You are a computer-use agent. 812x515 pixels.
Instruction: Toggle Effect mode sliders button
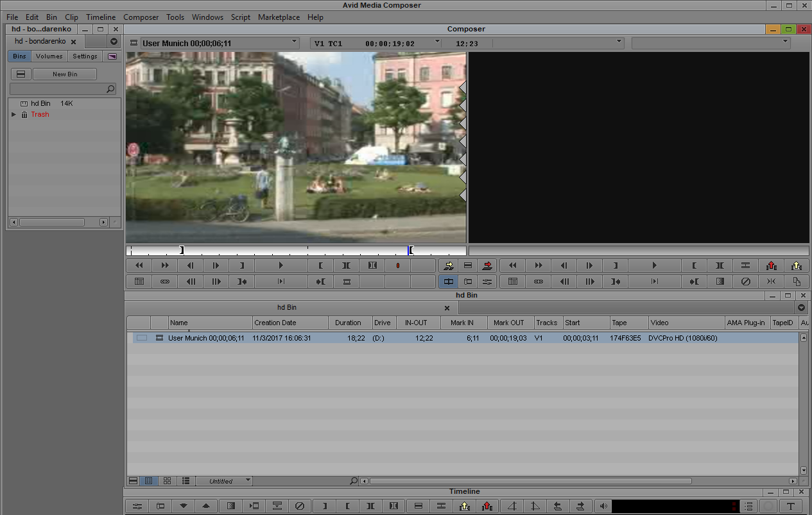click(487, 282)
